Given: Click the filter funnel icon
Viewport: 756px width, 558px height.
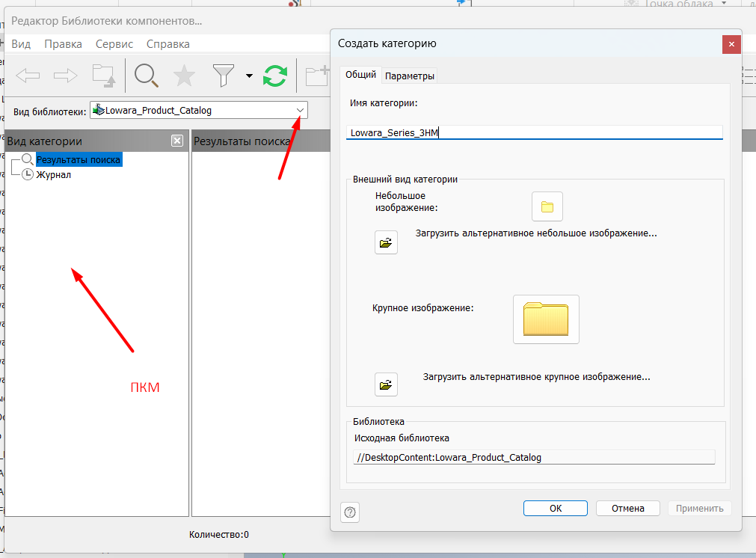Looking at the screenshot, I should coord(224,76).
